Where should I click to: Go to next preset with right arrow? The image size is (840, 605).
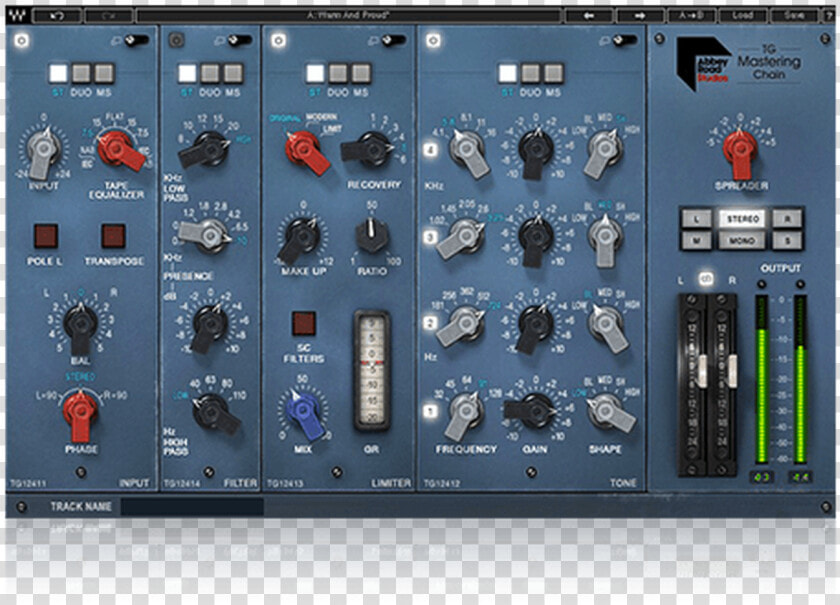pyautogui.click(x=640, y=16)
